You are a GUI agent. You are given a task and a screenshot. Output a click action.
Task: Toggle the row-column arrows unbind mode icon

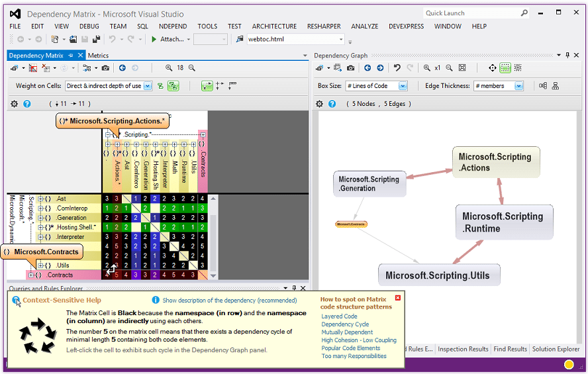pyautogui.click(x=220, y=86)
